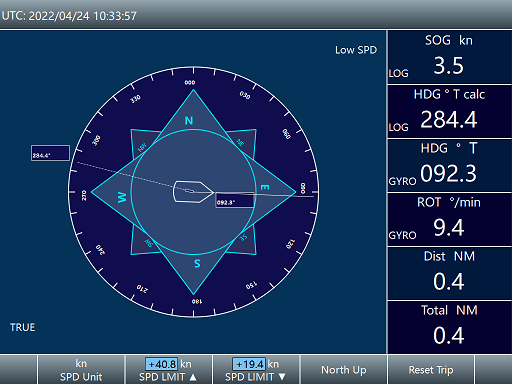This screenshot has height=384, width=512.
Task: Select the SOG kn LOG panel
Action: pyautogui.click(x=449, y=56)
